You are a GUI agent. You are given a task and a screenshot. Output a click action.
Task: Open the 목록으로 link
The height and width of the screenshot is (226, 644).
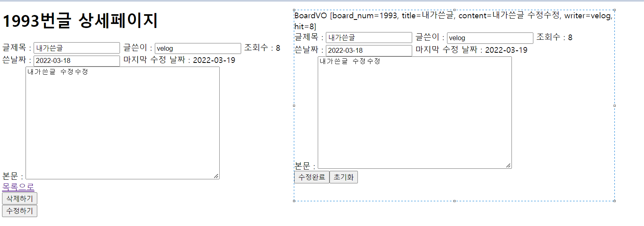point(18,187)
